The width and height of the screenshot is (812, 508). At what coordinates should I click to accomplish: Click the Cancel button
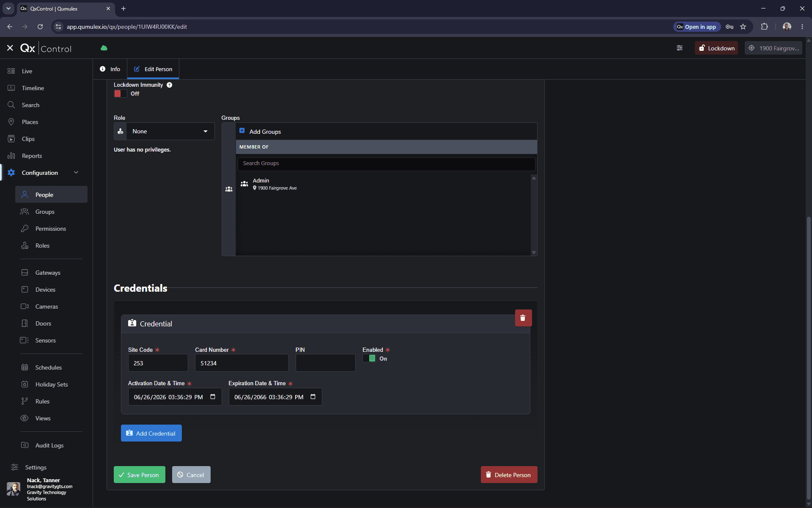coord(191,475)
